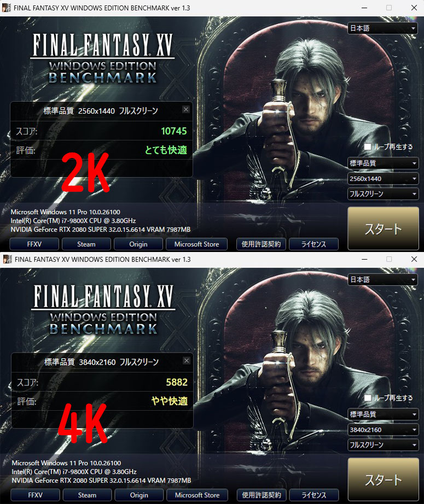Open ライセンス in the lower window
The width and height of the screenshot is (424, 504).
(x=314, y=495)
